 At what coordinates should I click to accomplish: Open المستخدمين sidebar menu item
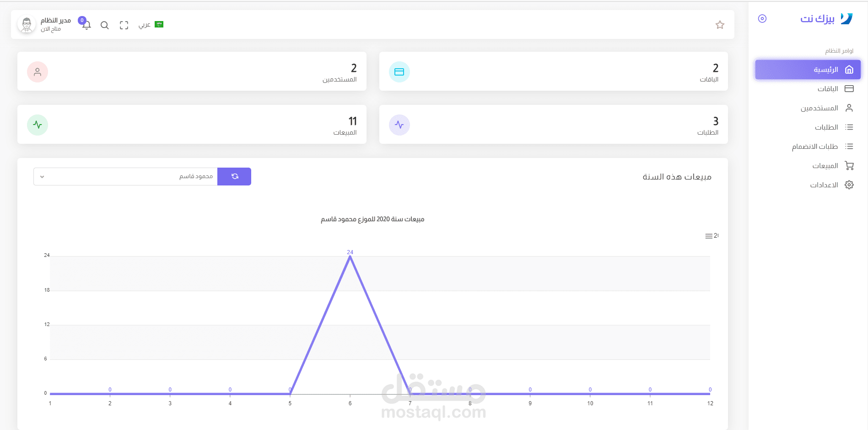tap(819, 108)
